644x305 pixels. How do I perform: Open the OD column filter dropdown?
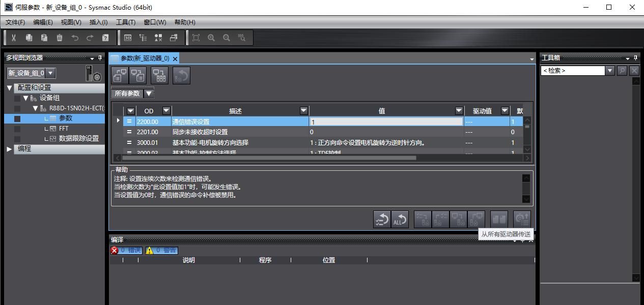166,111
